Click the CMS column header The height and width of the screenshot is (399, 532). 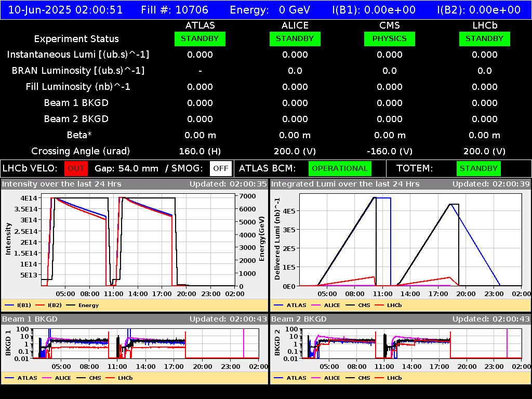(x=390, y=25)
